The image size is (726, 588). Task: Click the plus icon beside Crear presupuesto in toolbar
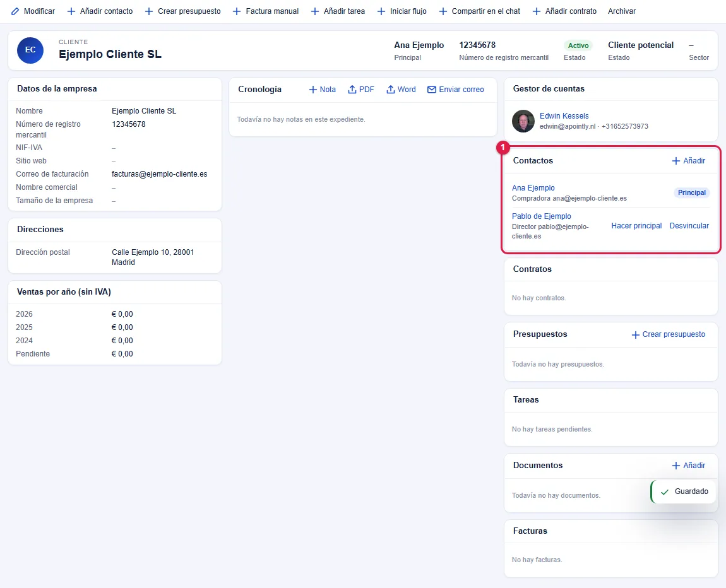(x=149, y=11)
